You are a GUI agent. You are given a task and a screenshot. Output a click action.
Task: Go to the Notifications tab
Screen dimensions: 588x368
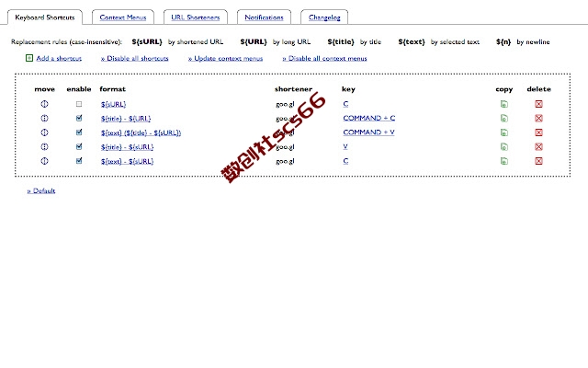tap(264, 17)
